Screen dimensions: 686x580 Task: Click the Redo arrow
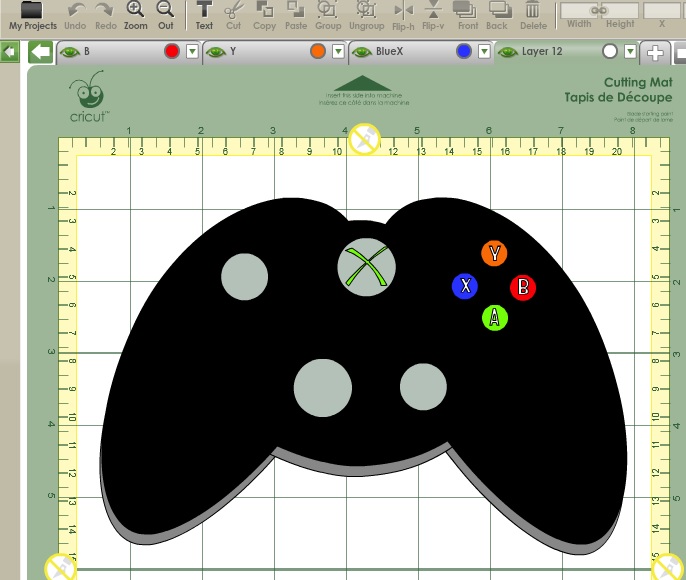(x=106, y=16)
